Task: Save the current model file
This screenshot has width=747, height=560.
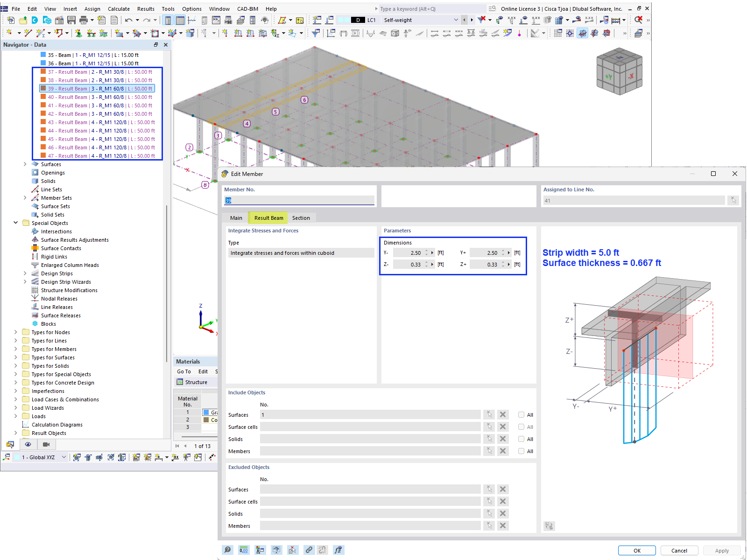Action: (x=71, y=20)
